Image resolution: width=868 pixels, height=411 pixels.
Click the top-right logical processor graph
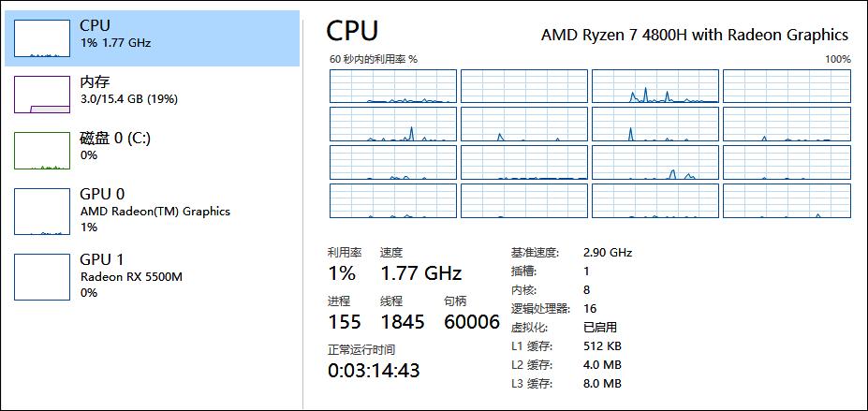coord(787,86)
